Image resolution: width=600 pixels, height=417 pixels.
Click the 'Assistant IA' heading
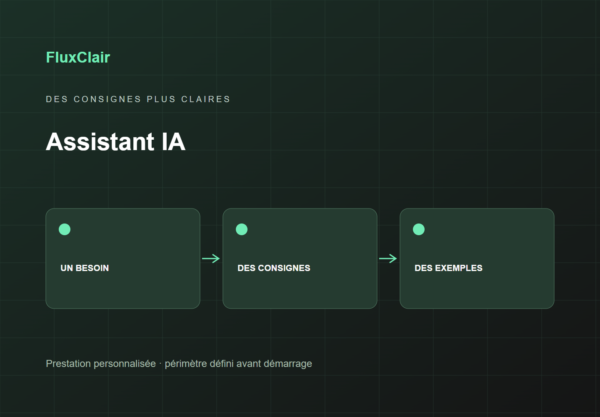116,142
